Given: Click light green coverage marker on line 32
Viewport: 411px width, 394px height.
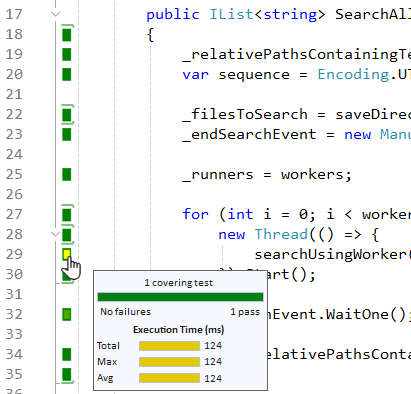Looking at the screenshot, I should coord(67,315).
